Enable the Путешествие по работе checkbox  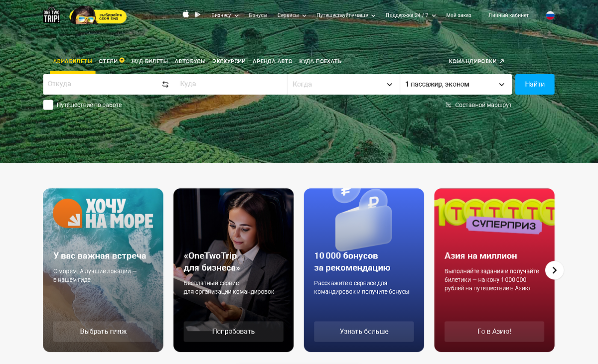pyautogui.click(x=48, y=105)
